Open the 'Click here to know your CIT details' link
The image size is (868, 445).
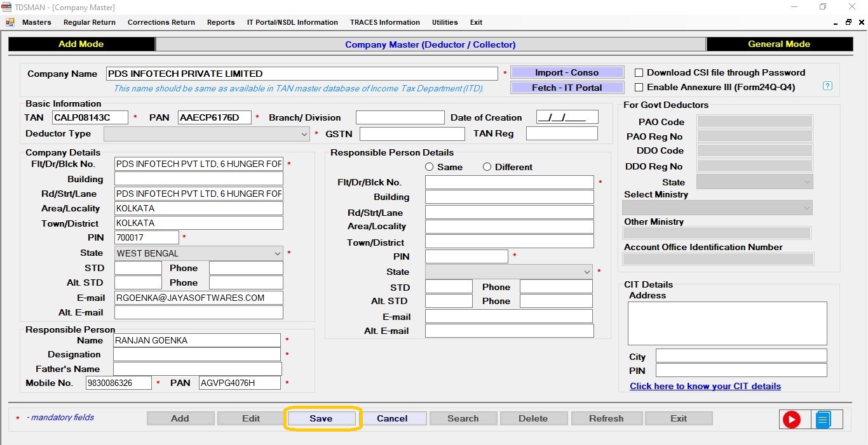pyautogui.click(x=705, y=386)
